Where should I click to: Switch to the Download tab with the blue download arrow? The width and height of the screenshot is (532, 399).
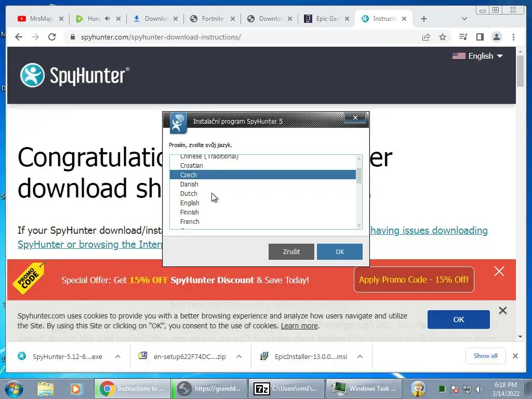(155, 19)
